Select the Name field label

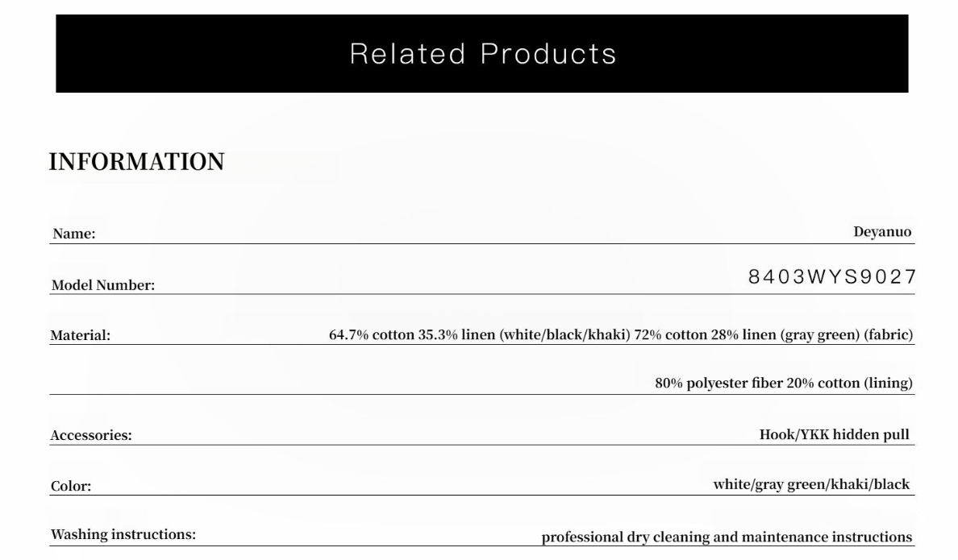coord(74,234)
